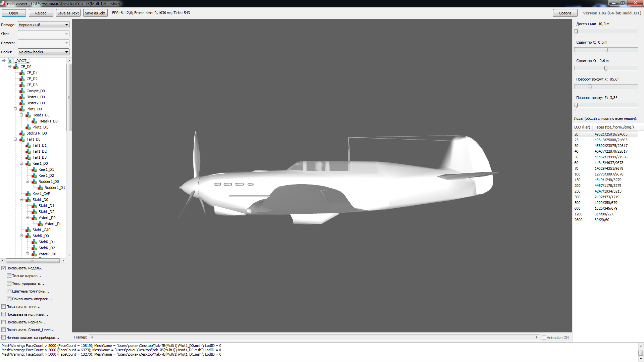Uncheck the Показывать модель checkbox
The height and width of the screenshot is (362, 644).
[4, 268]
